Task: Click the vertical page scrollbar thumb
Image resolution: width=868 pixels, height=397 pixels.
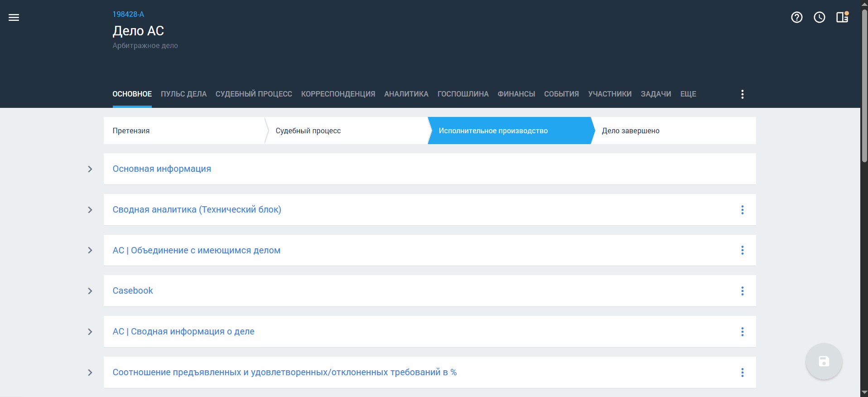Action: [x=864, y=85]
